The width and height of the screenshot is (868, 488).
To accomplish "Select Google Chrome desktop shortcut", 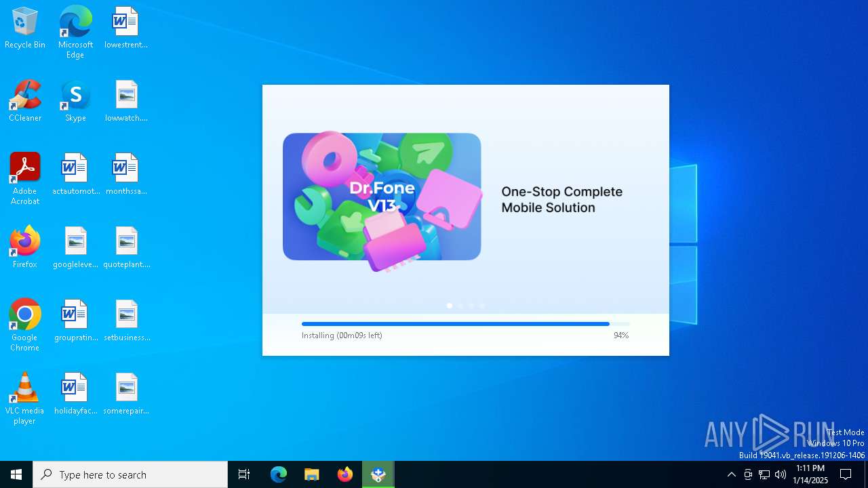I will (24, 325).
